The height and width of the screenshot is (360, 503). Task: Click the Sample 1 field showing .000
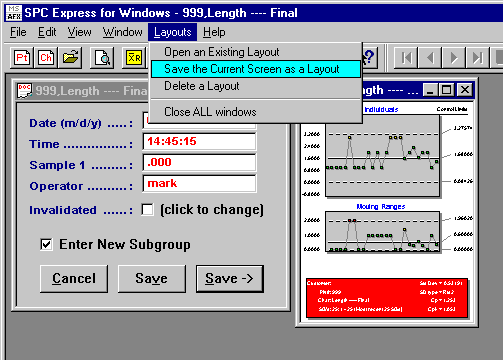(x=199, y=162)
